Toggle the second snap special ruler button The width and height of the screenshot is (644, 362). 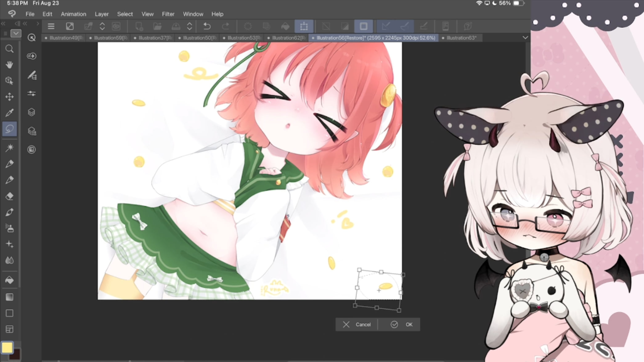tap(405, 26)
